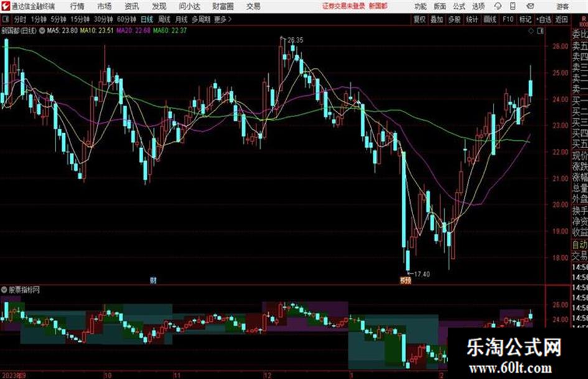Switch to 30分钟 period tab
This screenshot has height=379, width=588.
click(x=103, y=19)
